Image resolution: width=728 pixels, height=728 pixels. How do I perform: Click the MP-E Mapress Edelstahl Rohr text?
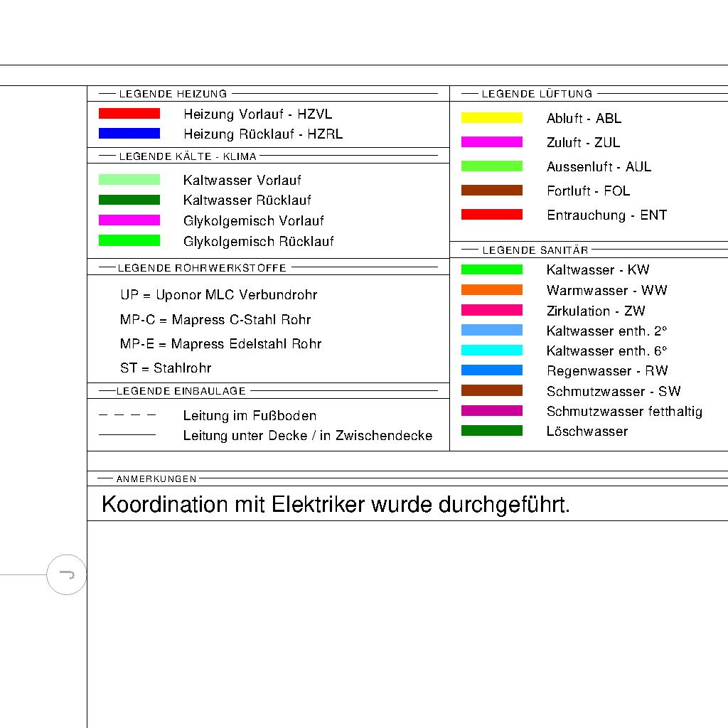[220, 344]
